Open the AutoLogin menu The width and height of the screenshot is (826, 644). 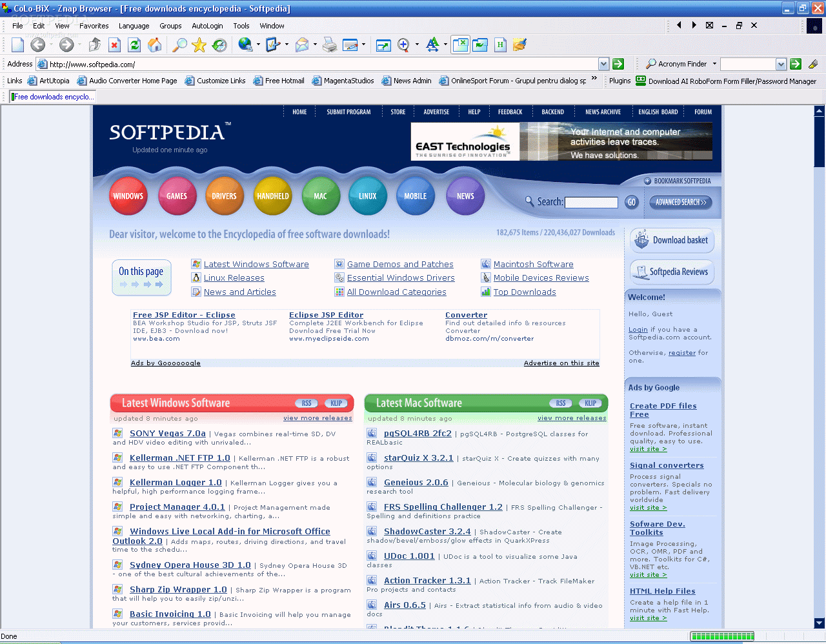click(x=207, y=26)
